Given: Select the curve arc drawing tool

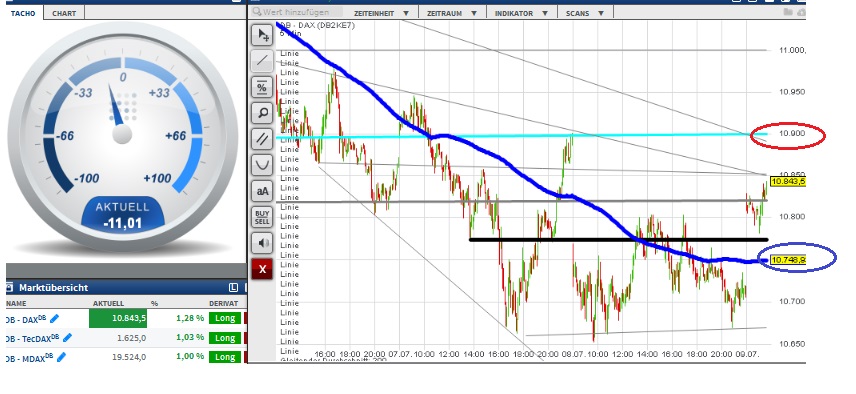Looking at the screenshot, I should click(x=263, y=165).
